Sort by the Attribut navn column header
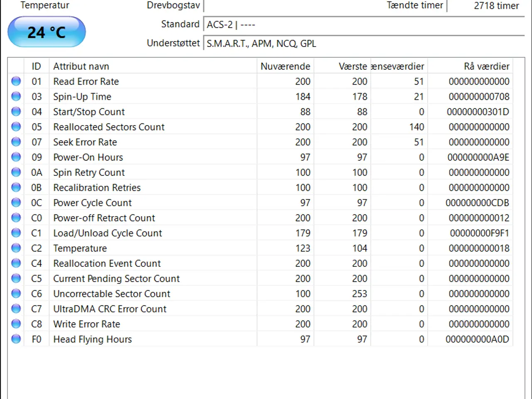This screenshot has height=399, width=532. tap(153, 66)
